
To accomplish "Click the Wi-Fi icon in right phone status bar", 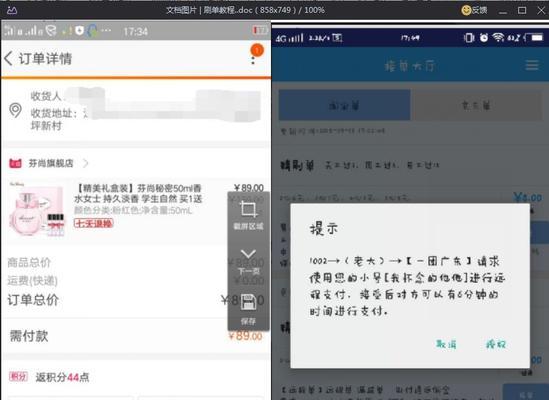I will (498, 37).
